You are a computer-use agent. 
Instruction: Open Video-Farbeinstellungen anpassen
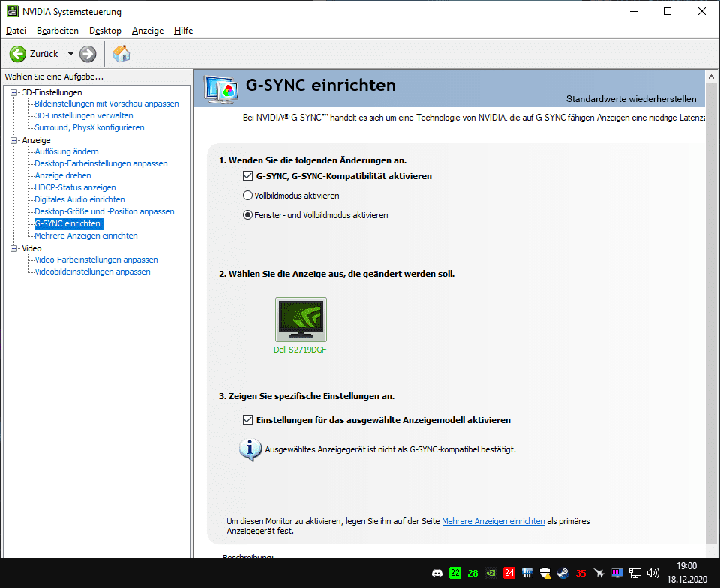click(x=97, y=259)
